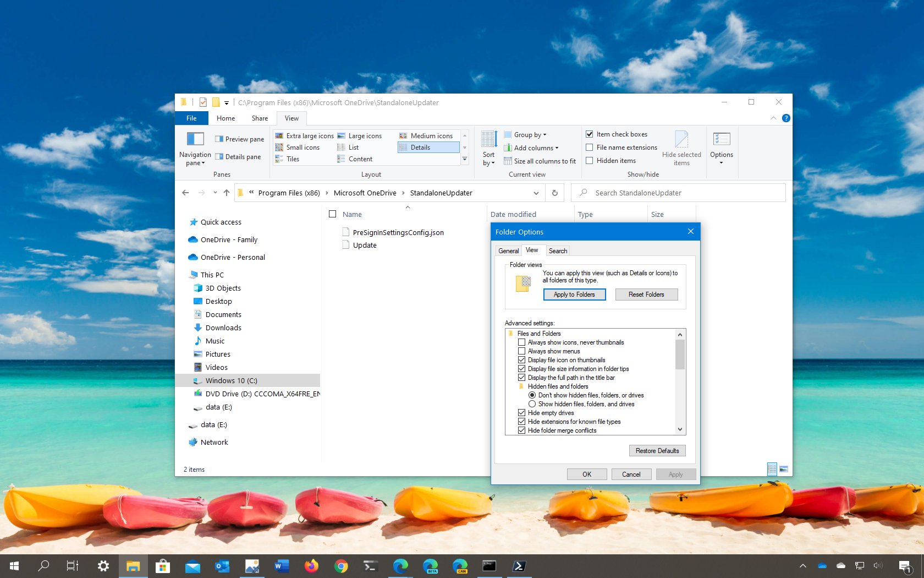Open the address bar history dropdown
The height and width of the screenshot is (578, 924).
(536, 193)
